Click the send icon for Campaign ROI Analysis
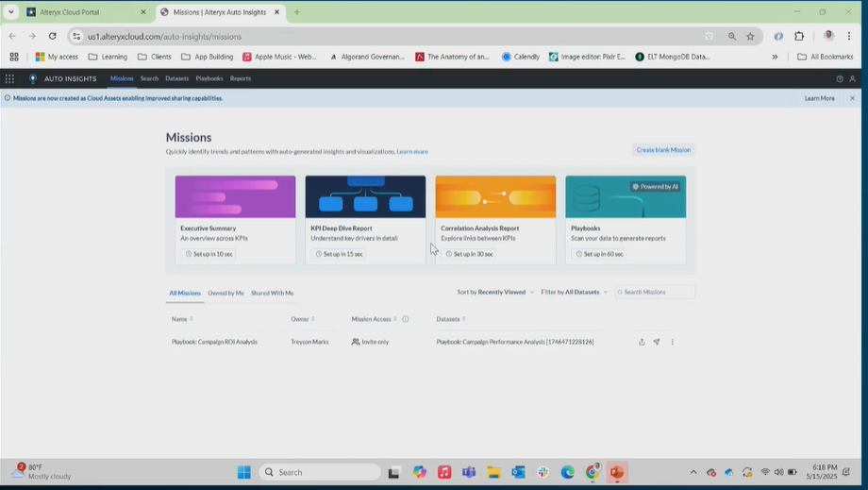868x490 pixels. (x=657, y=342)
